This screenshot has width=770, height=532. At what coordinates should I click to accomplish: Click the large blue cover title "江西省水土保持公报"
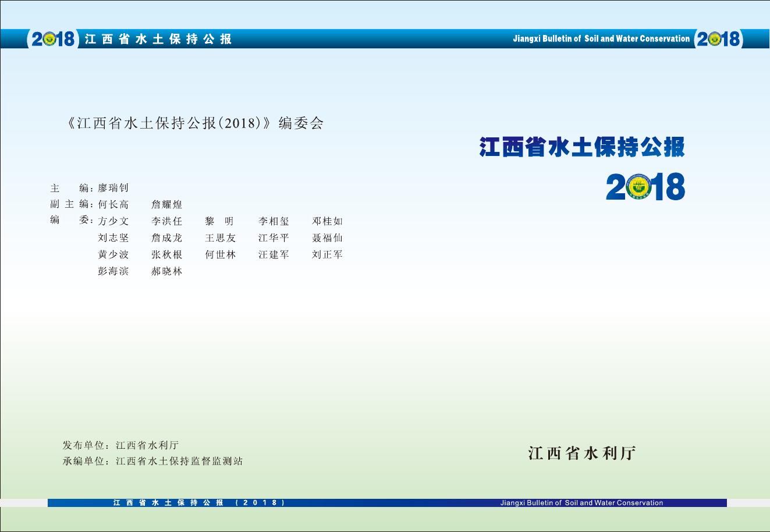click(582, 147)
